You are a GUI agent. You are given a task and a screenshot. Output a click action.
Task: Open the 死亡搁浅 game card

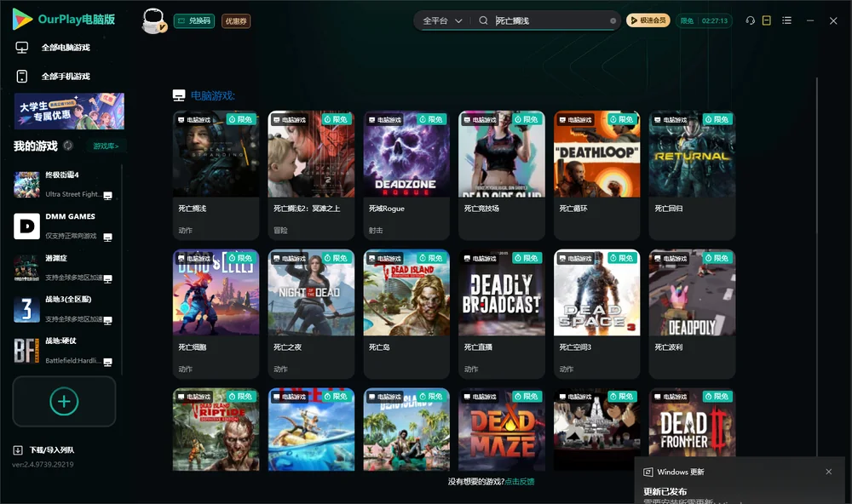click(x=216, y=175)
